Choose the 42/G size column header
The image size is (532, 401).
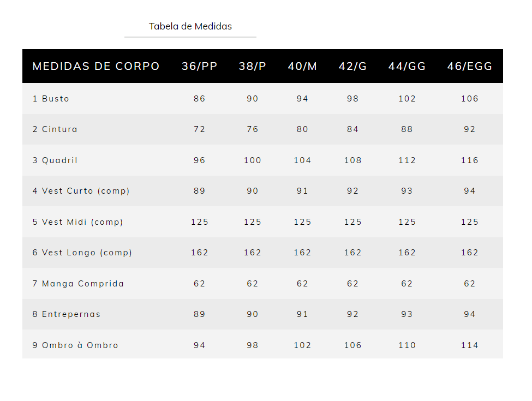[x=352, y=66]
